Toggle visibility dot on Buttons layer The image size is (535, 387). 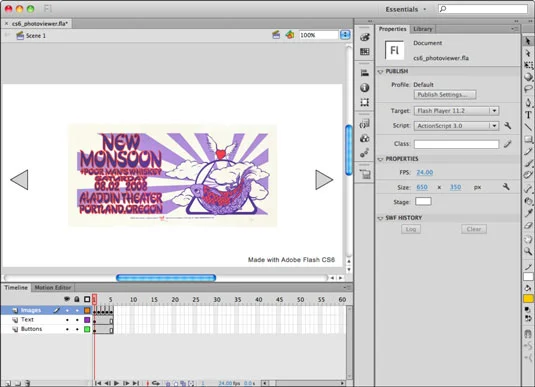67,329
